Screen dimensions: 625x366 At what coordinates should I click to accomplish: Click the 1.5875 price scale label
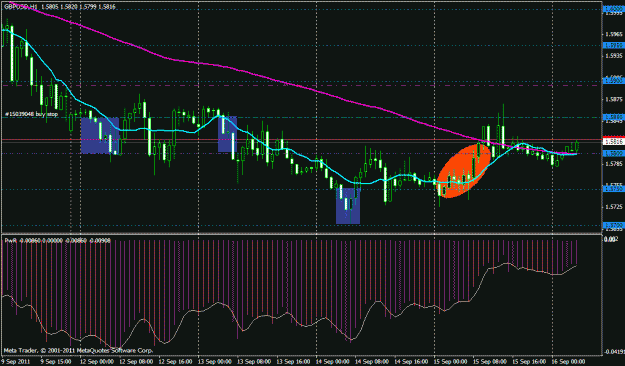614,99
